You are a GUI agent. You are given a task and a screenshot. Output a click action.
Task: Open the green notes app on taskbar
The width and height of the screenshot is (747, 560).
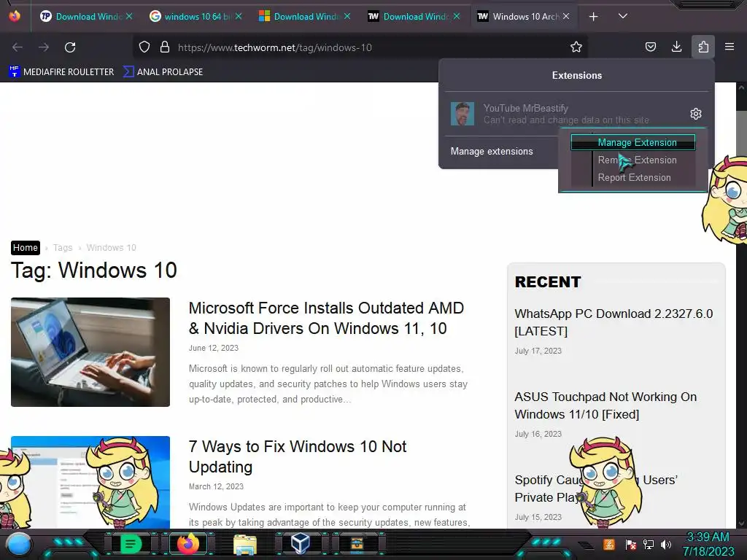coord(131,543)
